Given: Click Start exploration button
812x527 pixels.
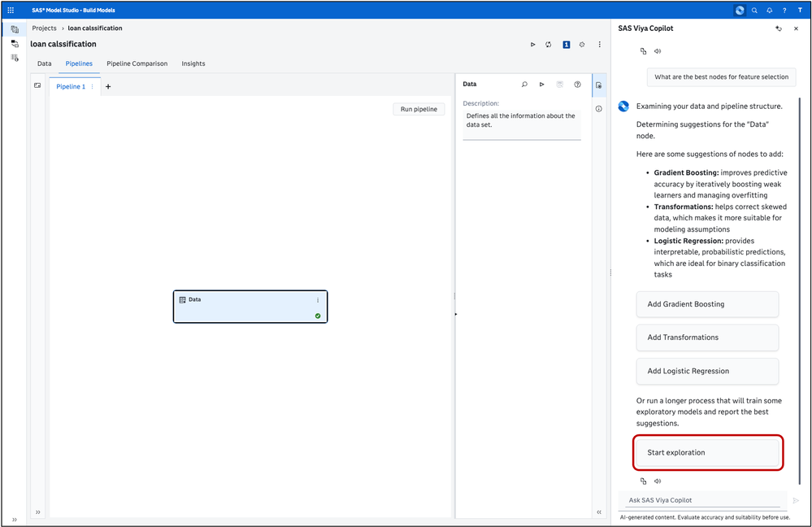Looking at the screenshot, I should [707, 452].
